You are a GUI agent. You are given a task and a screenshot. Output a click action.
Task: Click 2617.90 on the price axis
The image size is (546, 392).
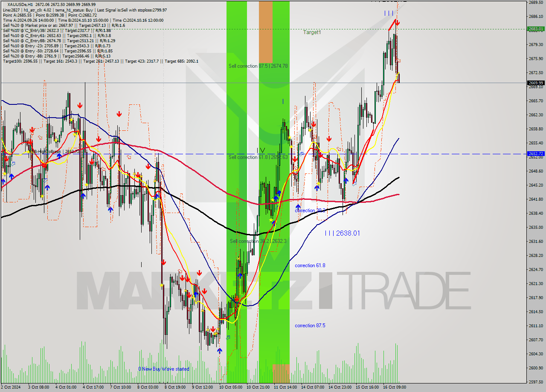pyautogui.click(x=536, y=297)
